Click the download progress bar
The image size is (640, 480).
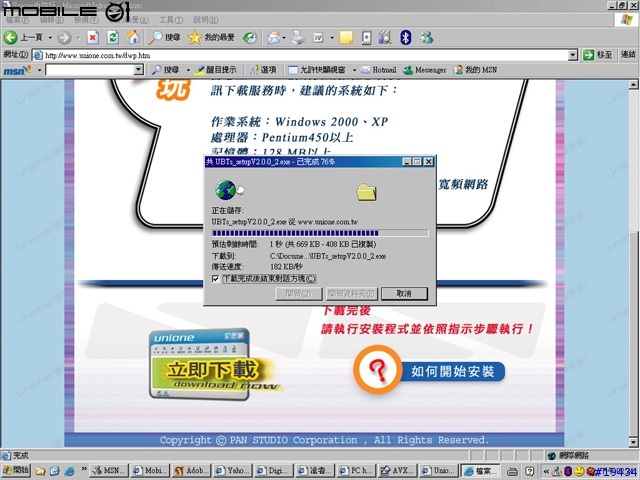320,233
